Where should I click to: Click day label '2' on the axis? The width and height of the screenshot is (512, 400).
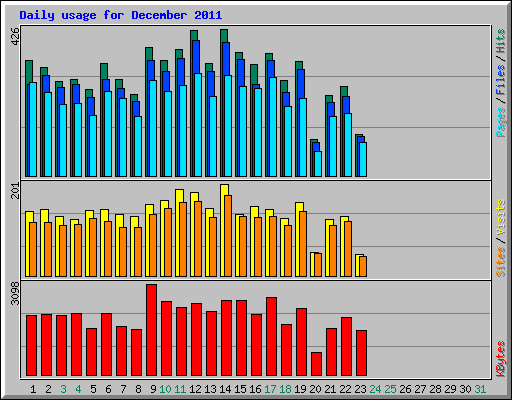tap(48, 389)
